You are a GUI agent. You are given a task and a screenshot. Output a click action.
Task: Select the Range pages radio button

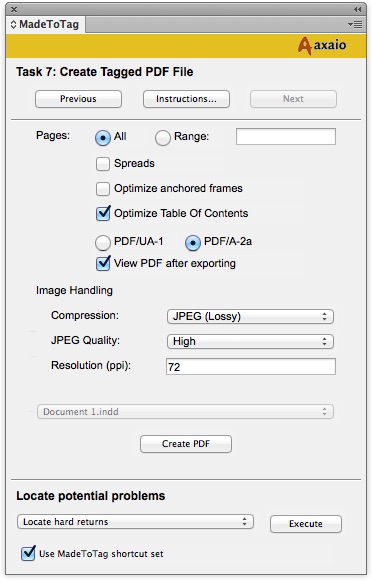pos(163,138)
